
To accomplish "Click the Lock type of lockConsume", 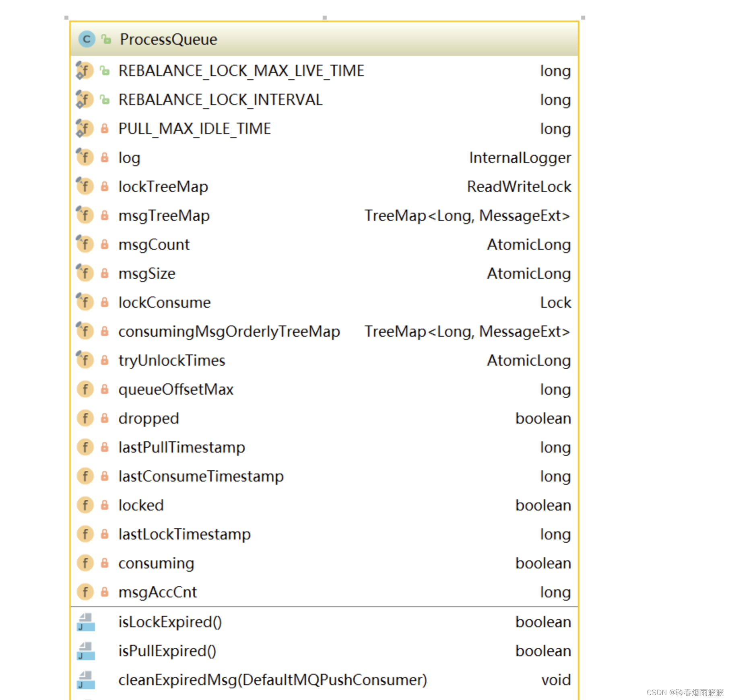I will point(555,303).
